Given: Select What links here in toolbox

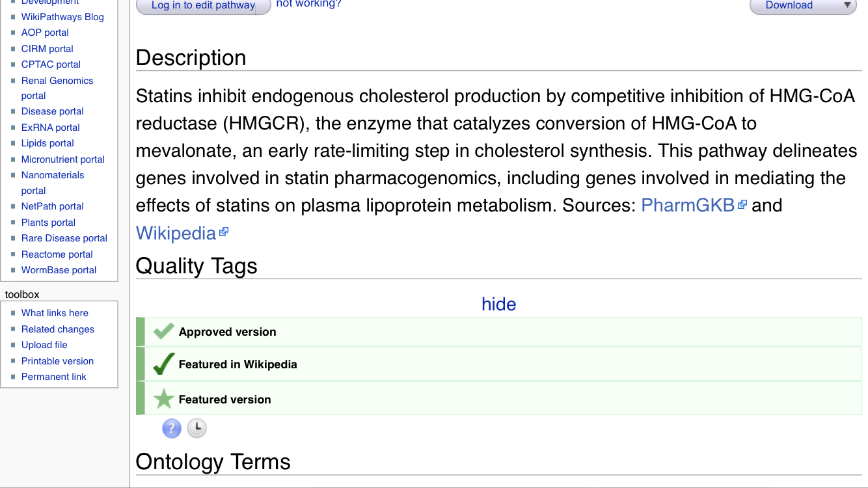Looking at the screenshot, I should click(55, 313).
